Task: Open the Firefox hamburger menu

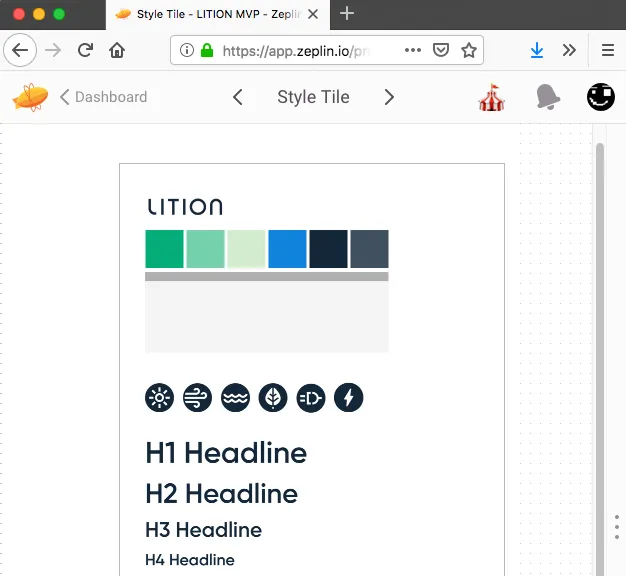Action: pos(608,50)
